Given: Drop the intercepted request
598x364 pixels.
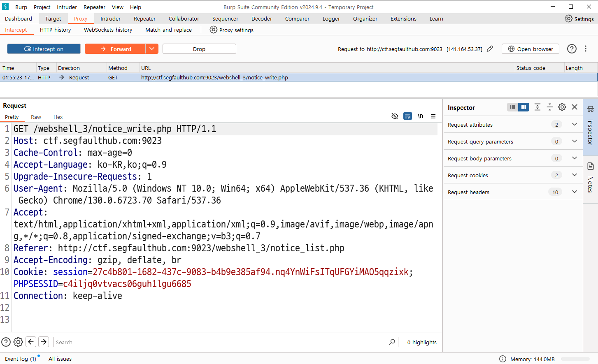Looking at the screenshot, I should coord(199,49).
